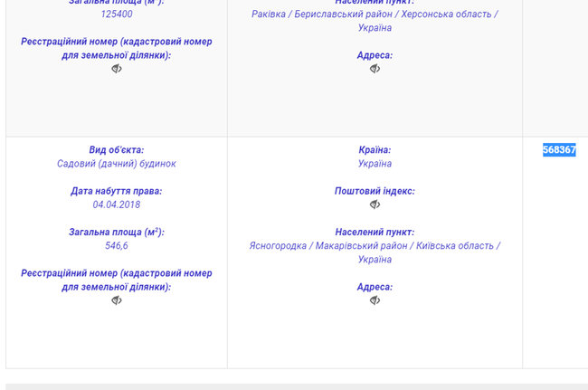Click Населений пункт label above Ясногородка
Image resolution: width=588 pixels, height=390 pixels.
coord(375,232)
